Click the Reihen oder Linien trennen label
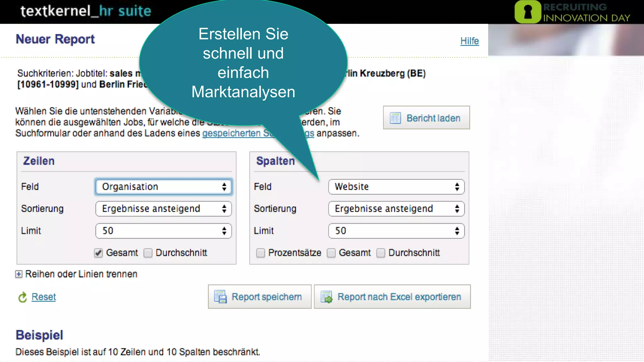The image size is (644, 362). (x=81, y=274)
